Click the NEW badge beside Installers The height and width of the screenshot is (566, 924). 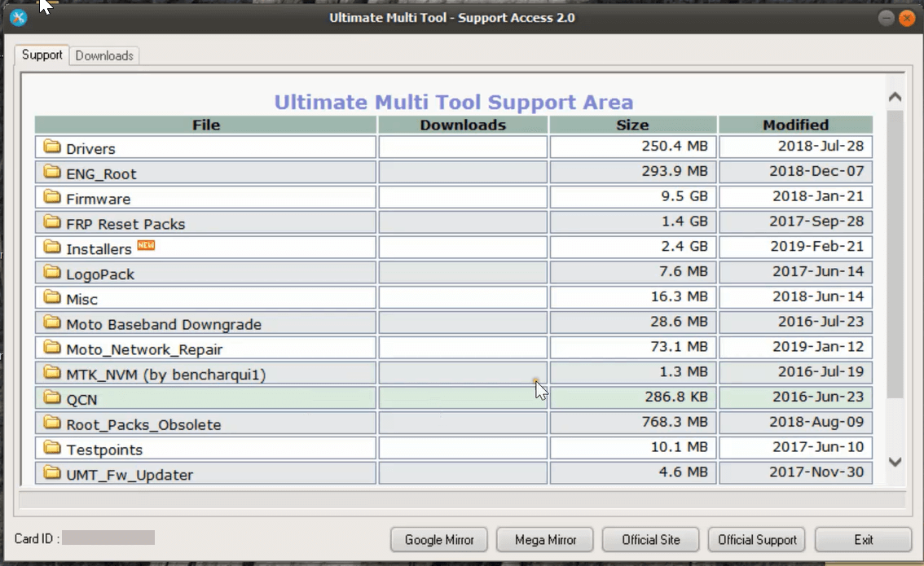[x=146, y=245]
